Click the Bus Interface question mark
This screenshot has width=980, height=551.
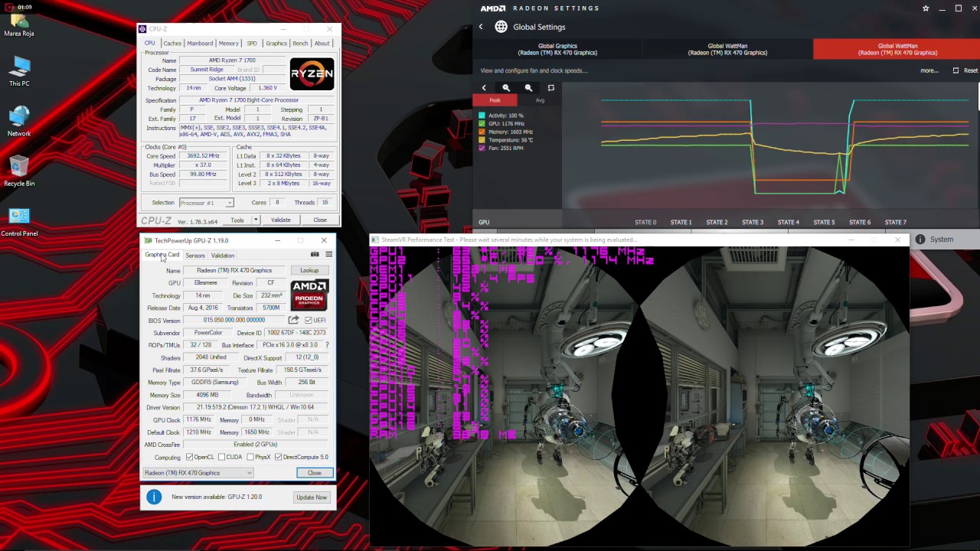(x=327, y=345)
